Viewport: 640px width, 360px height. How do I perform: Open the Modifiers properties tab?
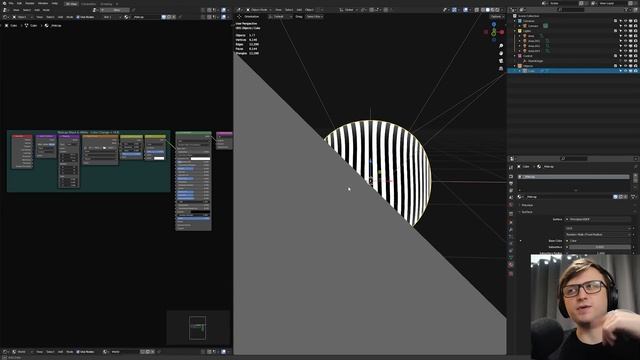511,229
